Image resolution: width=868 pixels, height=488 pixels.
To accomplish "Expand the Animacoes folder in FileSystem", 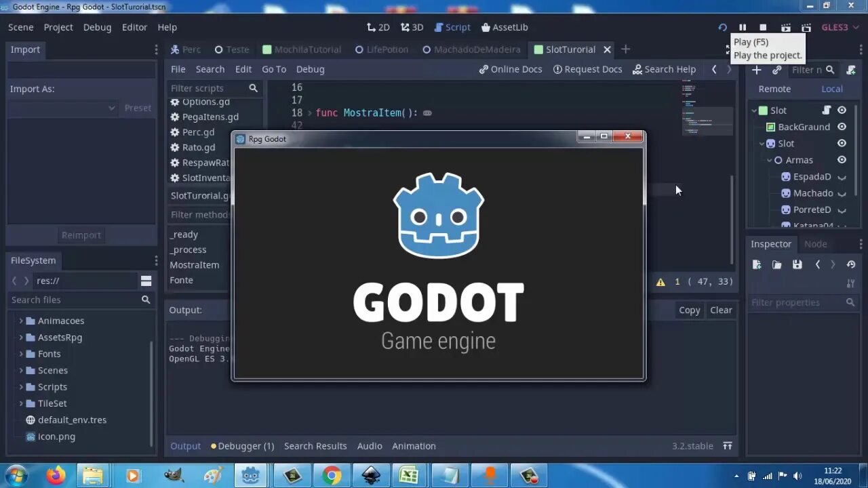I will [x=21, y=321].
